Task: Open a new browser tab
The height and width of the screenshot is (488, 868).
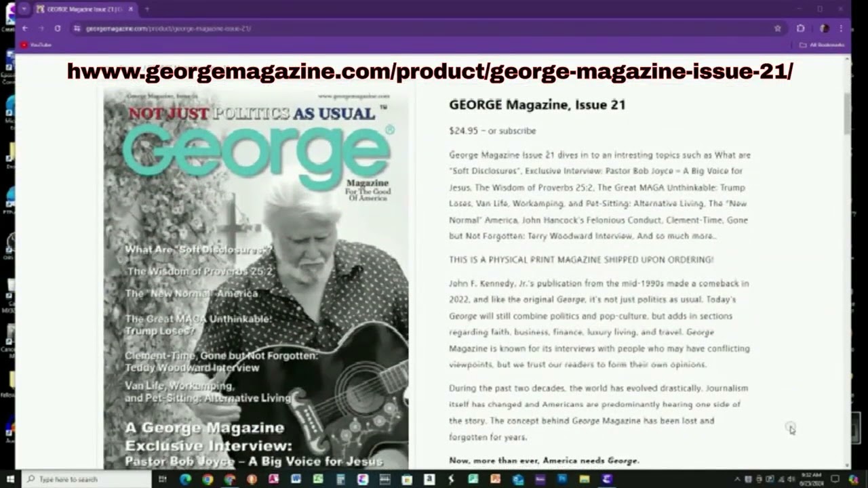Action: tap(146, 9)
